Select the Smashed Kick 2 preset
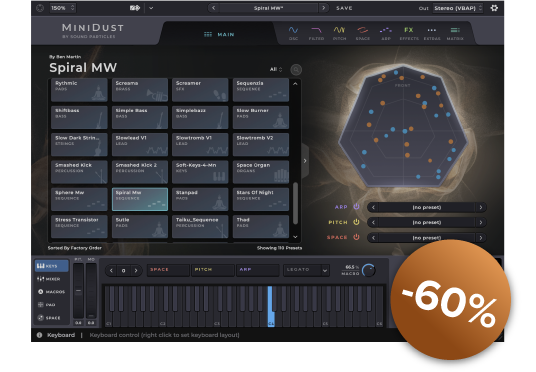536x372 pixels. 140,172
